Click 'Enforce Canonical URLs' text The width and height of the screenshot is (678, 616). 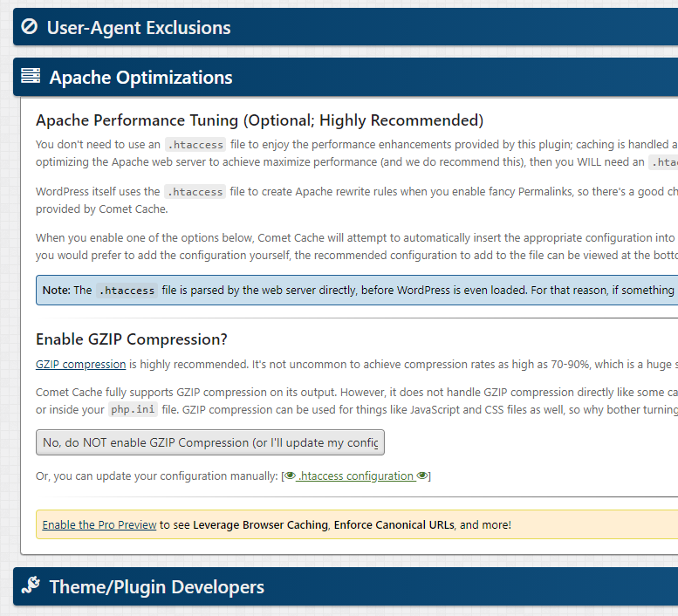click(x=394, y=524)
